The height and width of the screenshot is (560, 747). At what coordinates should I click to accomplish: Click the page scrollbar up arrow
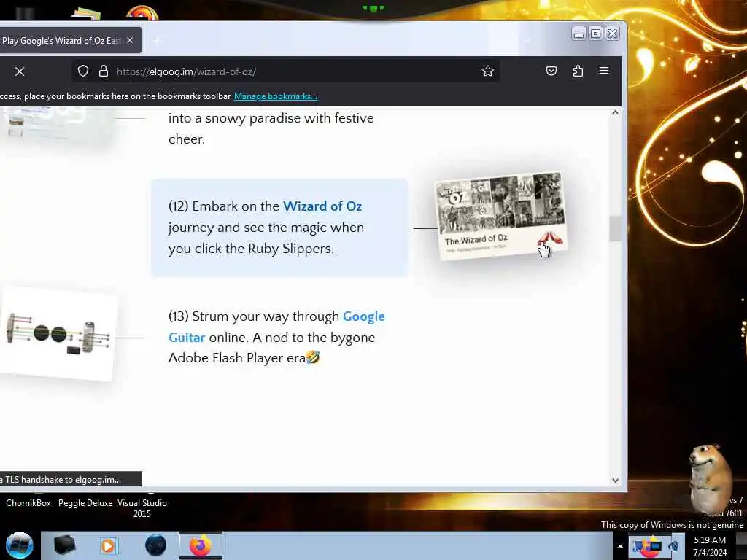click(x=615, y=113)
